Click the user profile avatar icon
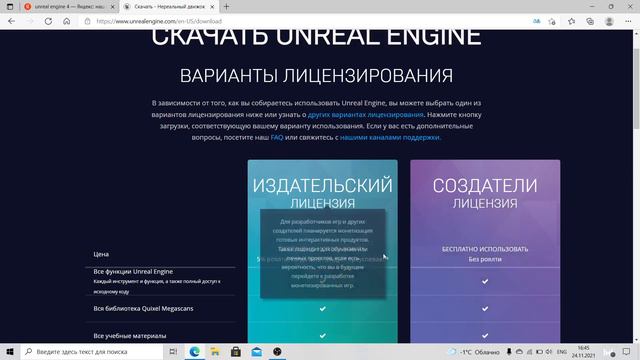This screenshot has width=640, height=360. tap(609, 21)
